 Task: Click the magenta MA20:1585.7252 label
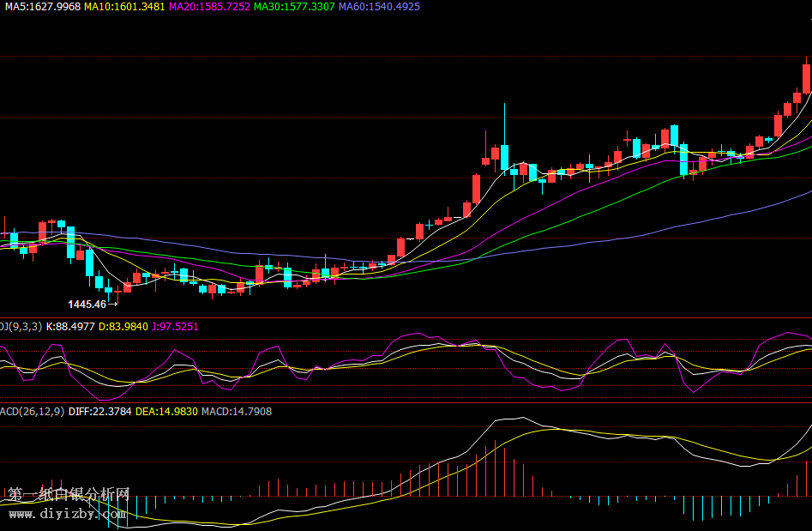[x=209, y=6]
